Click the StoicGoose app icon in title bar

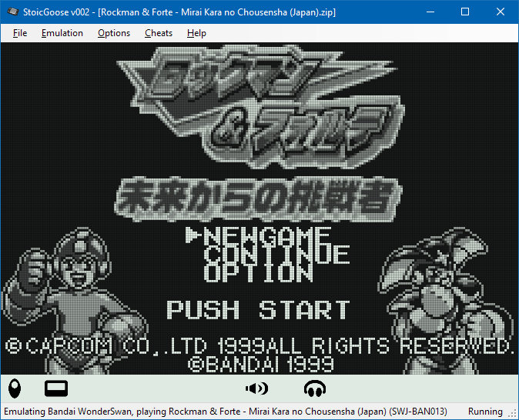pyautogui.click(x=13, y=12)
